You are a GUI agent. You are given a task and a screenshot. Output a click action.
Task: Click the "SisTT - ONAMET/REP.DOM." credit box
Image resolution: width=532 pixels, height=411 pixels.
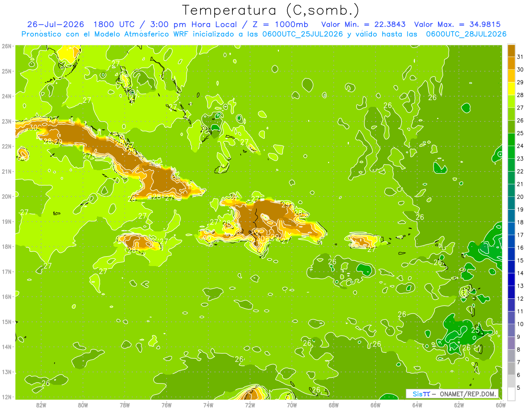[452, 394]
